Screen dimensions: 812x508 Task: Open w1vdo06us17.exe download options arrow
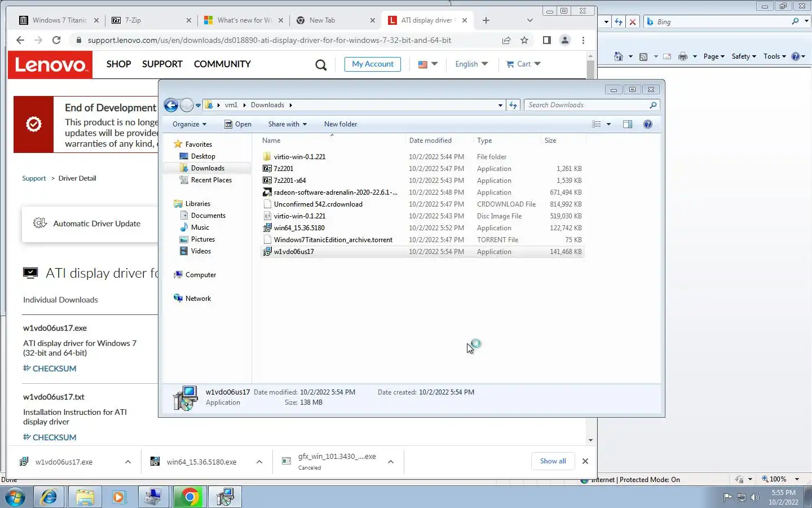click(128, 462)
